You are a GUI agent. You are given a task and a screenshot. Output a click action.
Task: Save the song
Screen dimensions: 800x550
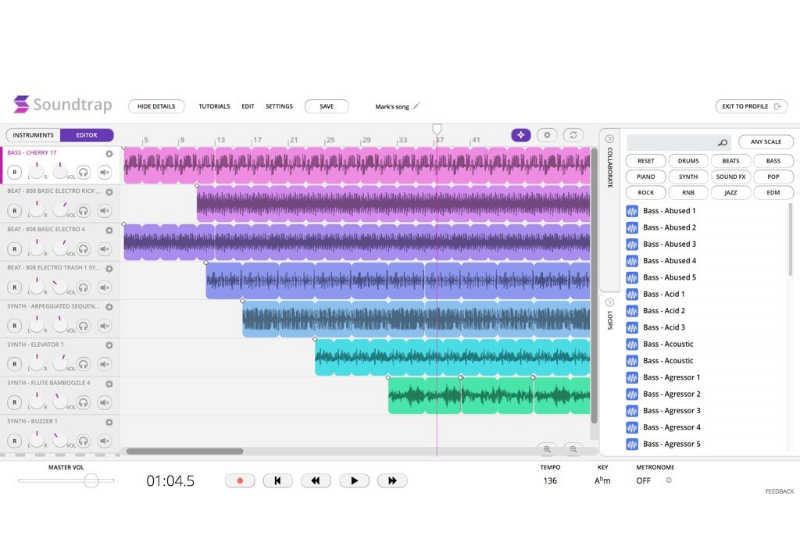tap(327, 107)
